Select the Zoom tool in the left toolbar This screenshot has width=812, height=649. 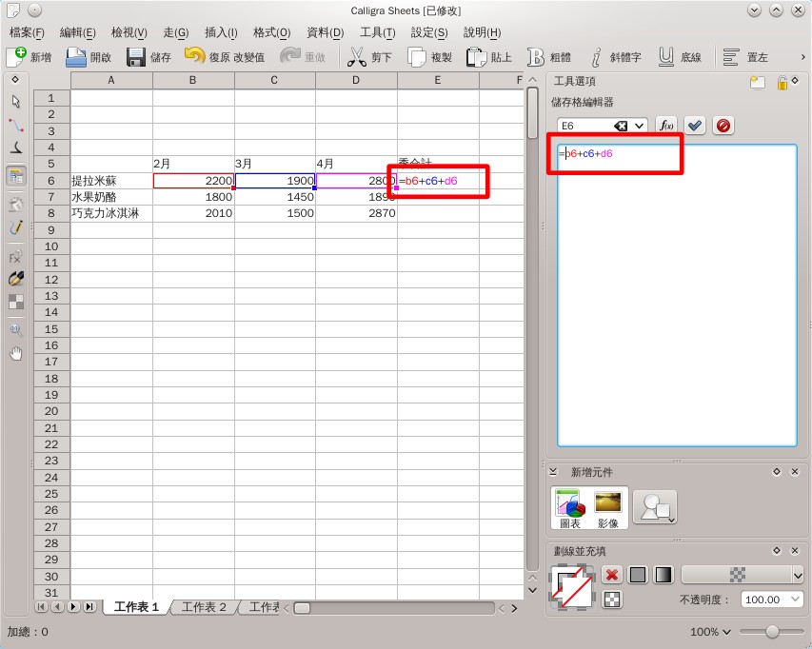pyautogui.click(x=15, y=329)
